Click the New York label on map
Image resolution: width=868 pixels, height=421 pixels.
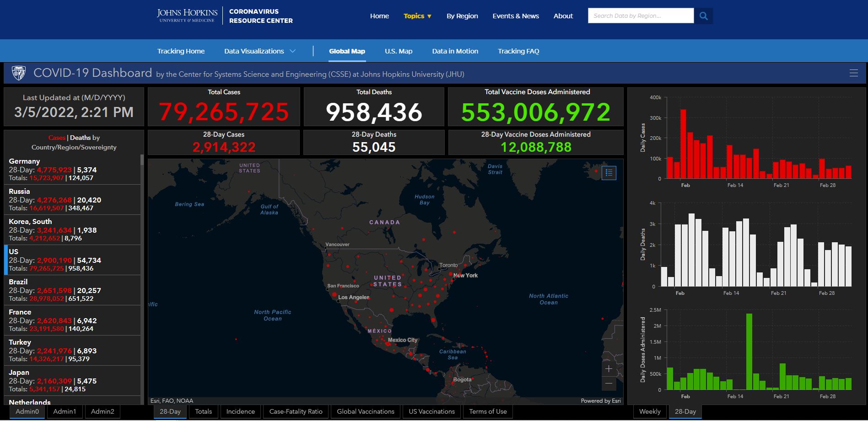pyautogui.click(x=465, y=275)
